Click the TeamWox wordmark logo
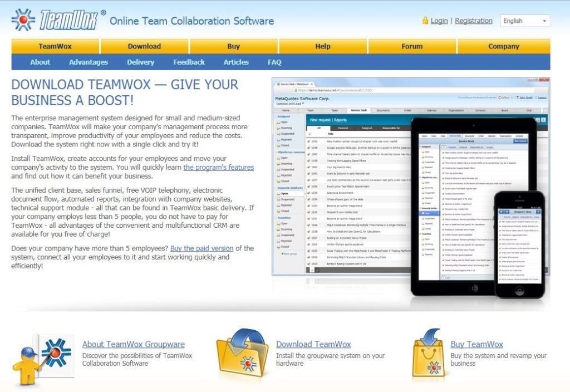The image size is (570, 392). [68, 19]
